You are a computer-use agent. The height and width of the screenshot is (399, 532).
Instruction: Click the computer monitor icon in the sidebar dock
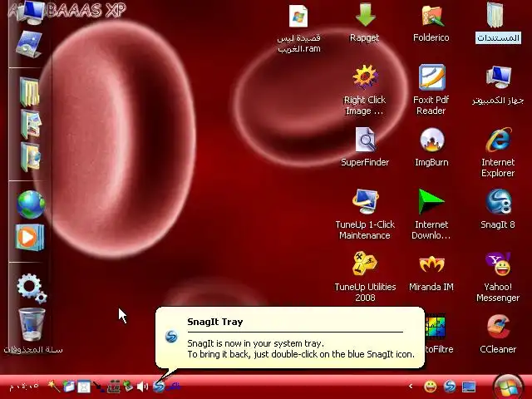pos(32,12)
